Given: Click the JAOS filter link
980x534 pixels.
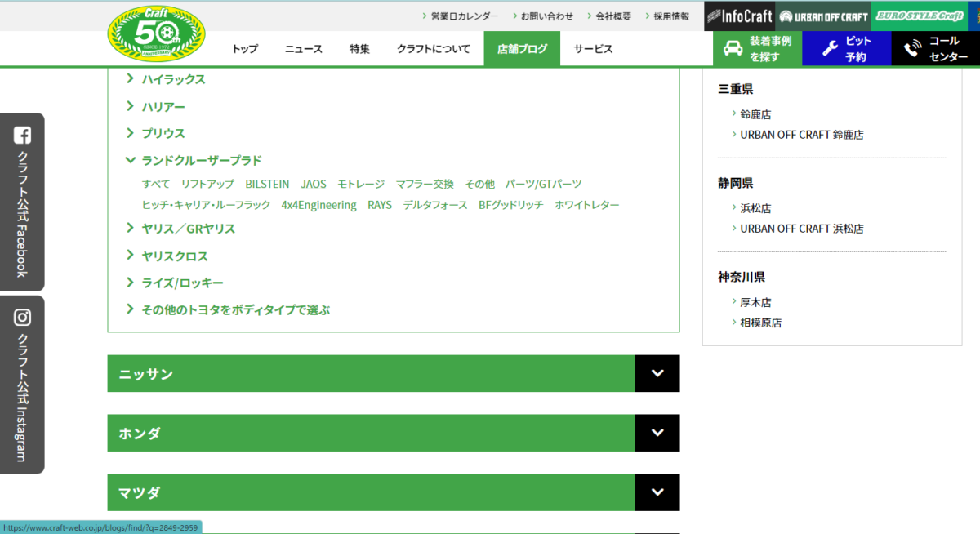Looking at the screenshot, I should pyautogui.click(x=314, y=184).
